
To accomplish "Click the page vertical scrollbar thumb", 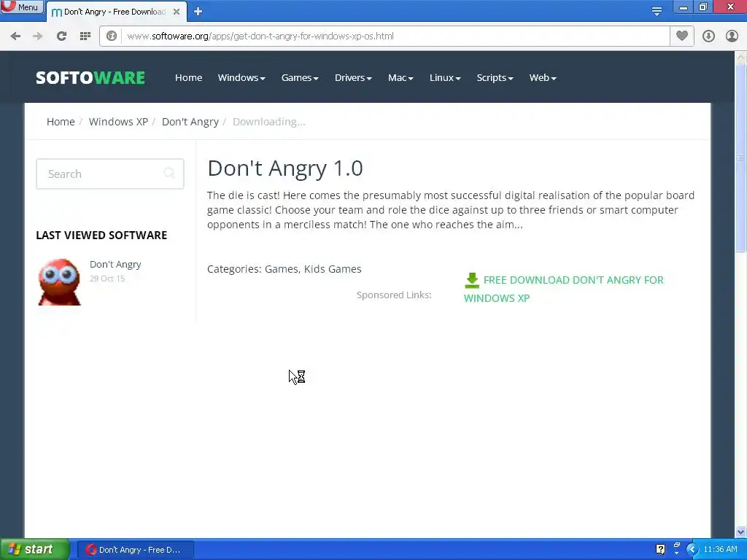I will tap(741, 157).
